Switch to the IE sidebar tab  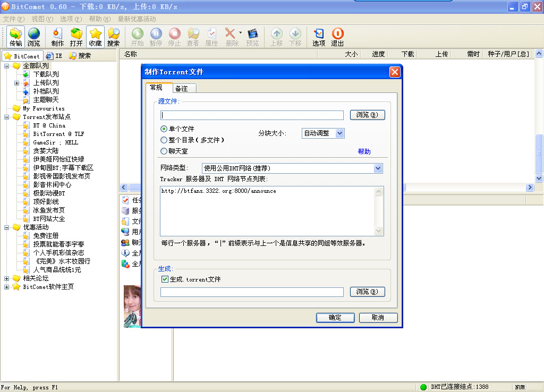55,56
